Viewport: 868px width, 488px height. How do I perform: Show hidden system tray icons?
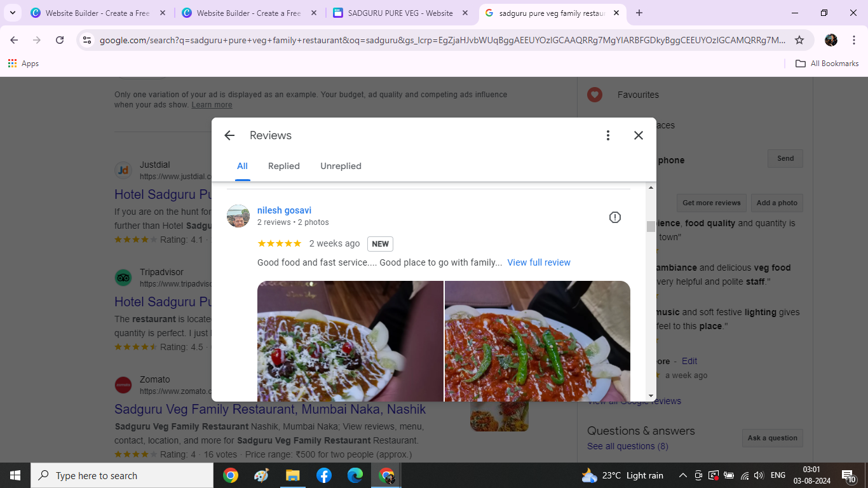tap(683, 475)
